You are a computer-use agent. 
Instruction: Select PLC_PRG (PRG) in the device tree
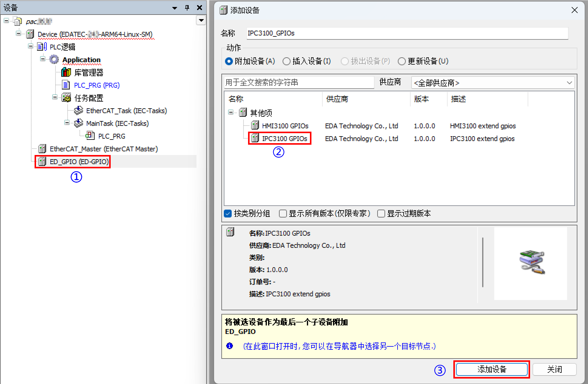96,85
